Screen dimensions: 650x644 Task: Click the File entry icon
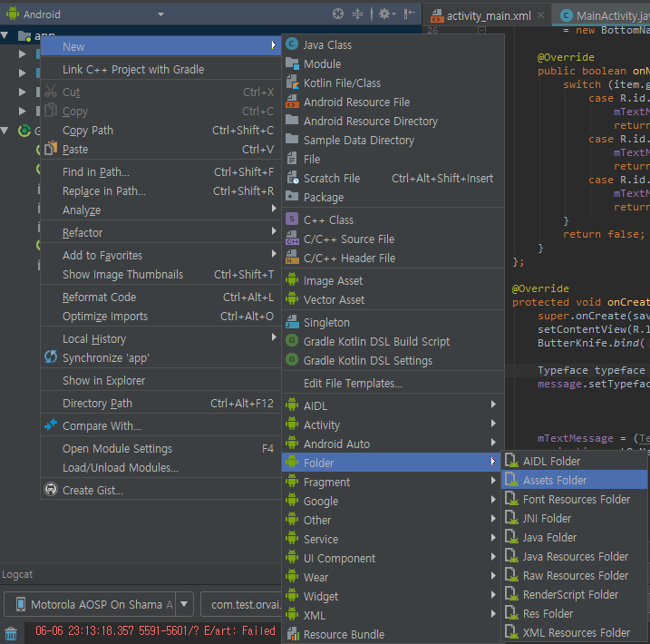292,159
